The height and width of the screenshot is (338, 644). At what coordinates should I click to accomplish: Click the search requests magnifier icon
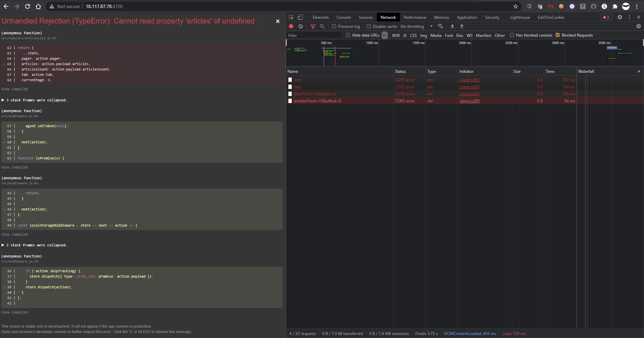[x=322, y=26]
